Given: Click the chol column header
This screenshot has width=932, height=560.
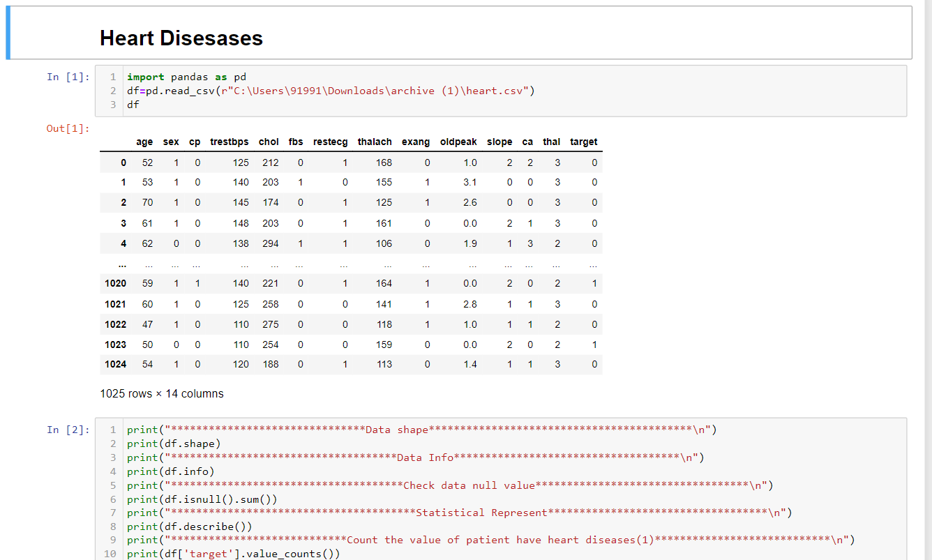Looking at the screenshot, I should (269, 142).
